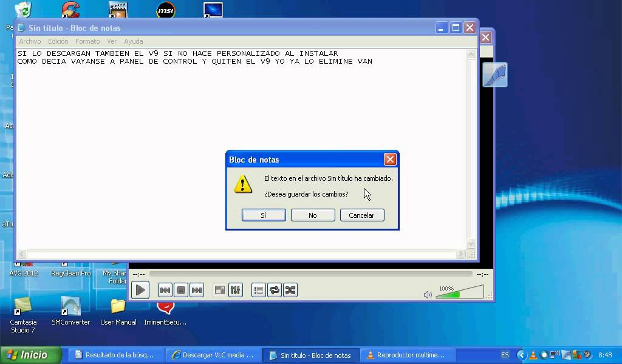
Task: Click the CCleaner desktop shortcut icon
Action: [70, 10]
